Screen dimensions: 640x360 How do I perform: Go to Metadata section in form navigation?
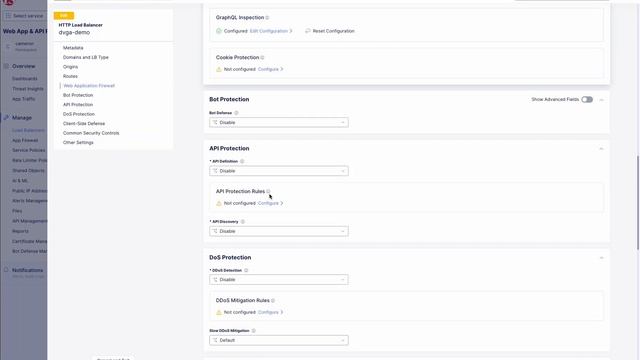(73, 48)
